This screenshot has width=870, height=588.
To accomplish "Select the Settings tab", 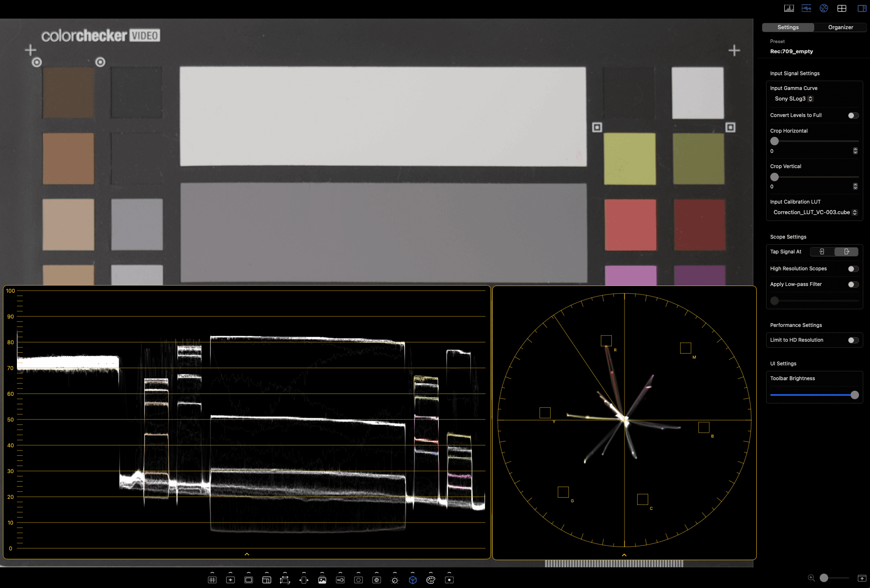I will [788, 27].
